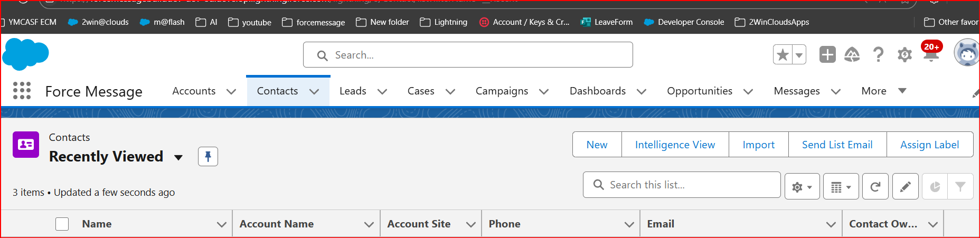
Task: Open the Help question mark icon
Action: (878, 54)
